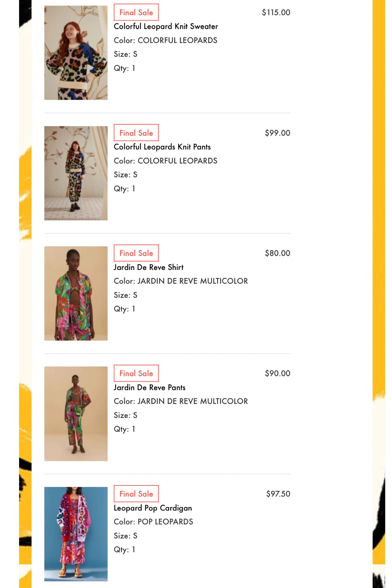Click the Colorful Leopard Knit Sweater title
This screenshot has width=392, height=588.
click(x=166, y=27)
